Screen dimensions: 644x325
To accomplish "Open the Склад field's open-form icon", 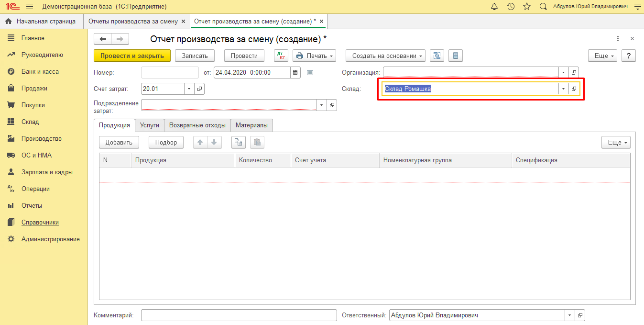I will tap(574, 89).
